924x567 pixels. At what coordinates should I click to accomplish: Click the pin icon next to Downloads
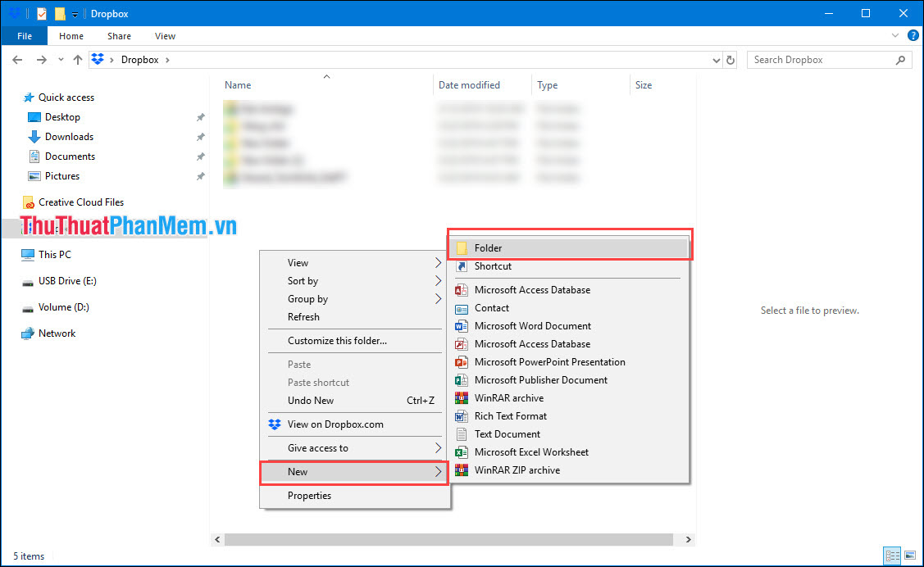point(200,137)
